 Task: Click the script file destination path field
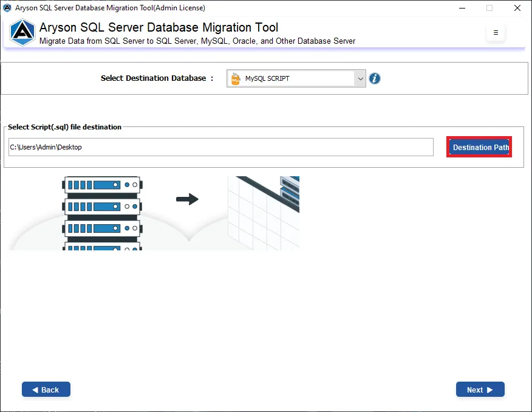point(221,147)
